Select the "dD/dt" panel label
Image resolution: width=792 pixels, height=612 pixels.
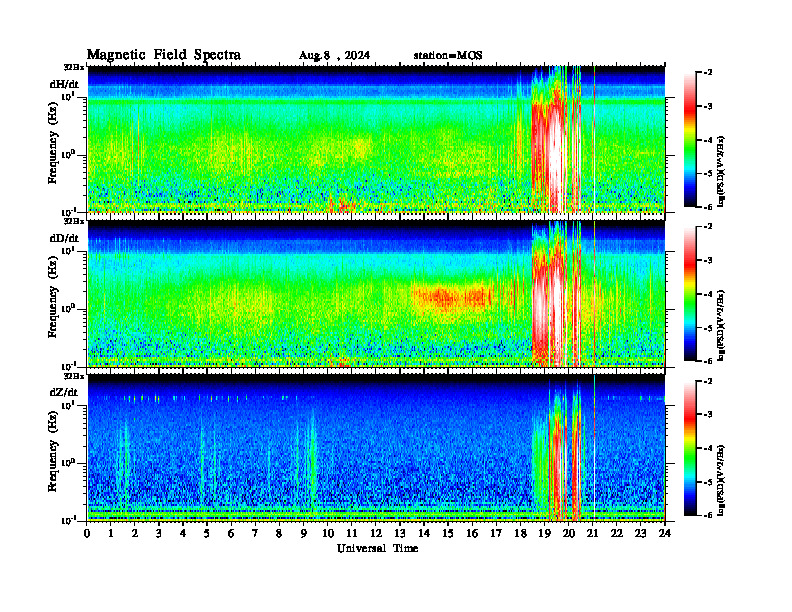(x=64, y=238)
